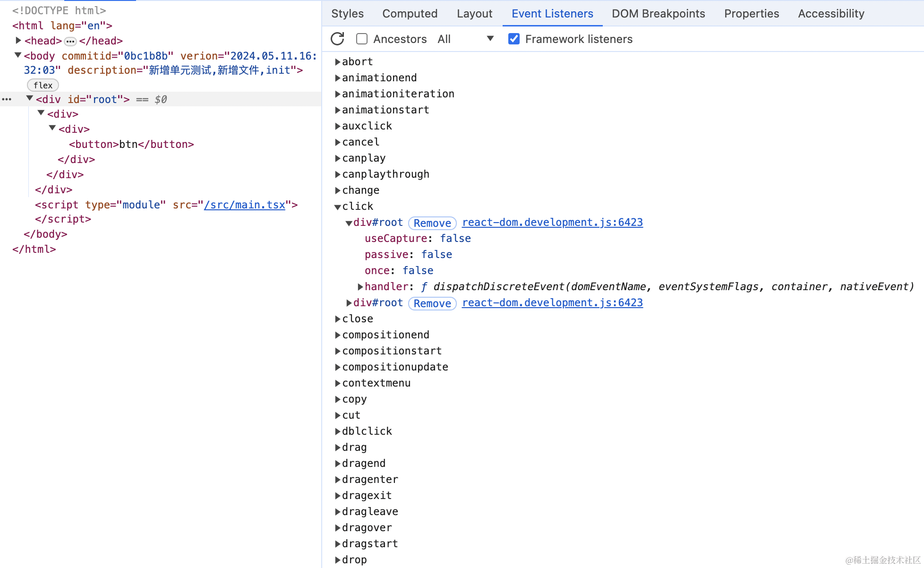This screenshot has width=924, height=568.
Task: Open the /src/main.tsx script link
Action: 245,205
